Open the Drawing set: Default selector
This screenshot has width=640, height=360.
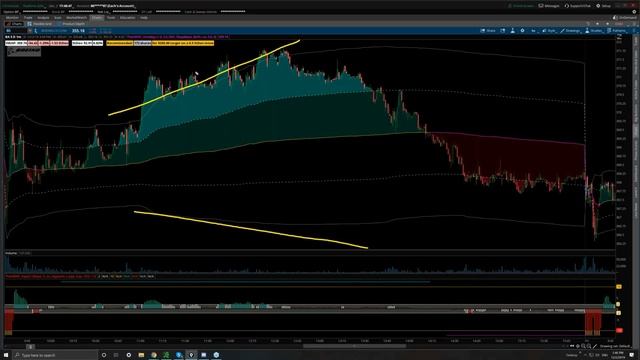(615, 346)
